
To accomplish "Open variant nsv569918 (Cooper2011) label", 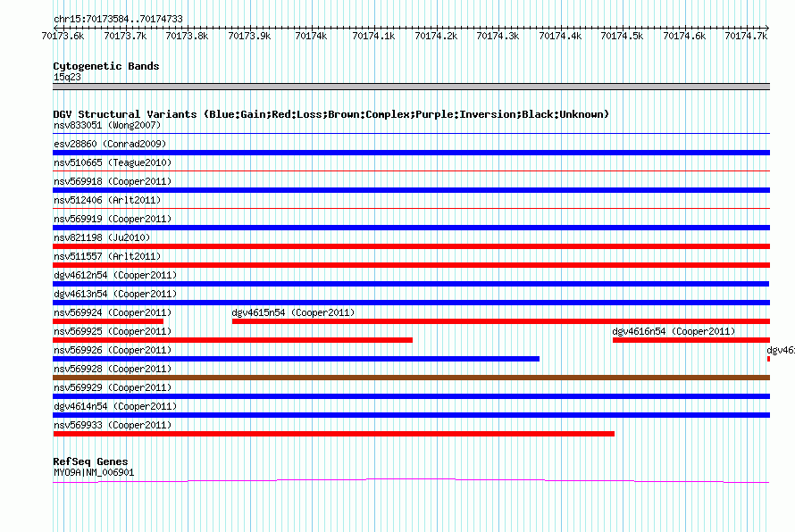I will pyautogui.click(x=113, y=181).
